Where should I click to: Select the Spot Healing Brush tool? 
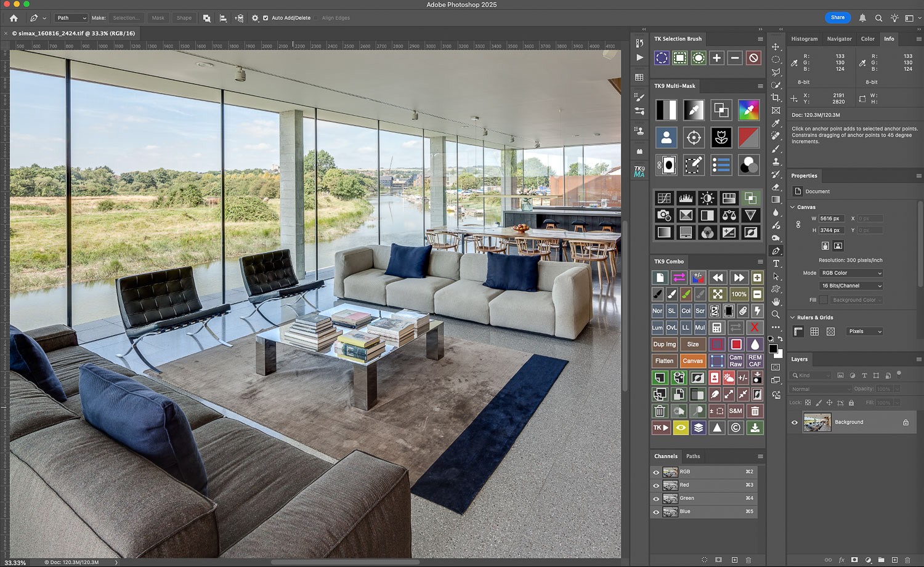click(x=776, y=136)
